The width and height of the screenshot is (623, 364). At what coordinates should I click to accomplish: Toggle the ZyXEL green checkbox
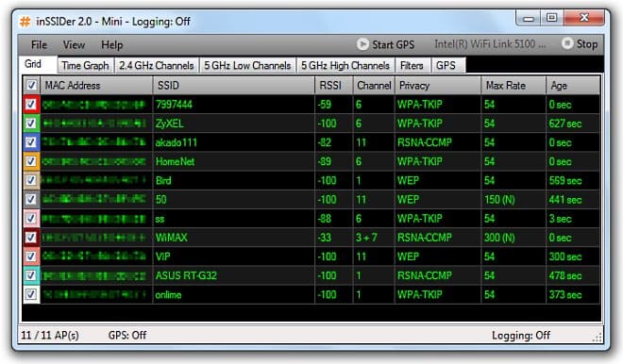pyautogui.click(x=31, y=124)
